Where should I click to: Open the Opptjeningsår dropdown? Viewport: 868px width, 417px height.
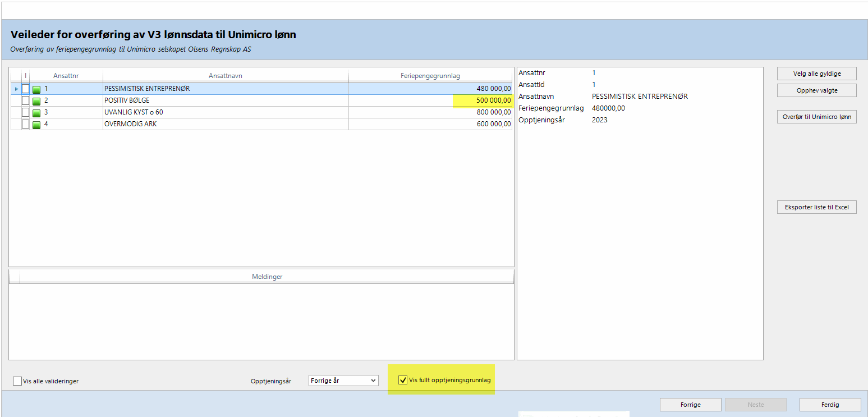coord(344,381)
